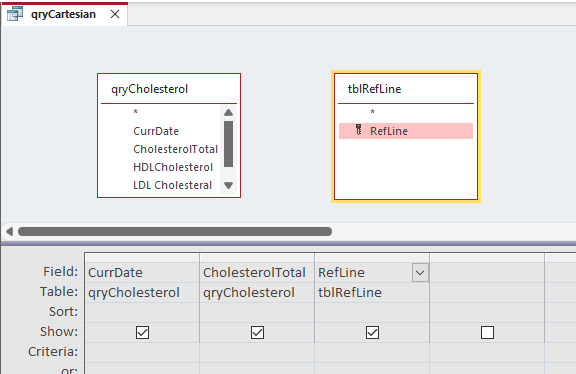Click the tblRefLine table title

374,89
